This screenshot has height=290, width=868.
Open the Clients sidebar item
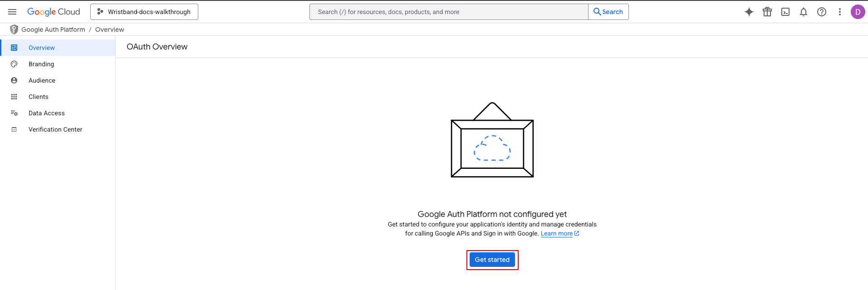[58, 97]
